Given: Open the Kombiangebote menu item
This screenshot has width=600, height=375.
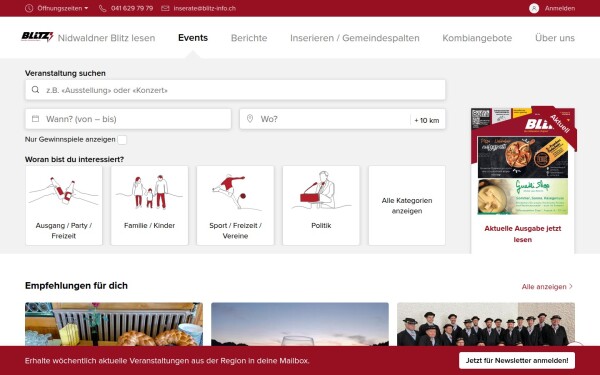Looking at the screenshot, I should click(x=477, y=38).
